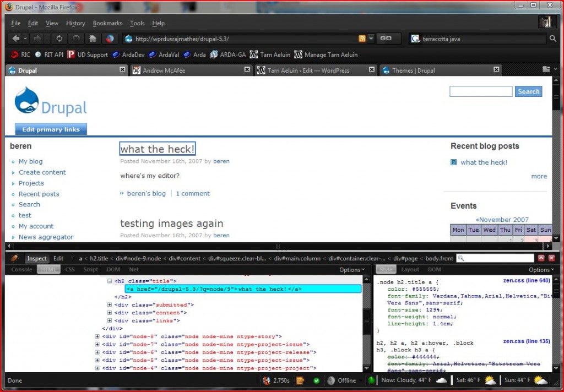Image resolution: width=564 pixels, height=392 pixels.
Task: Open the Bookmarks menu
Action: [107, 23]
